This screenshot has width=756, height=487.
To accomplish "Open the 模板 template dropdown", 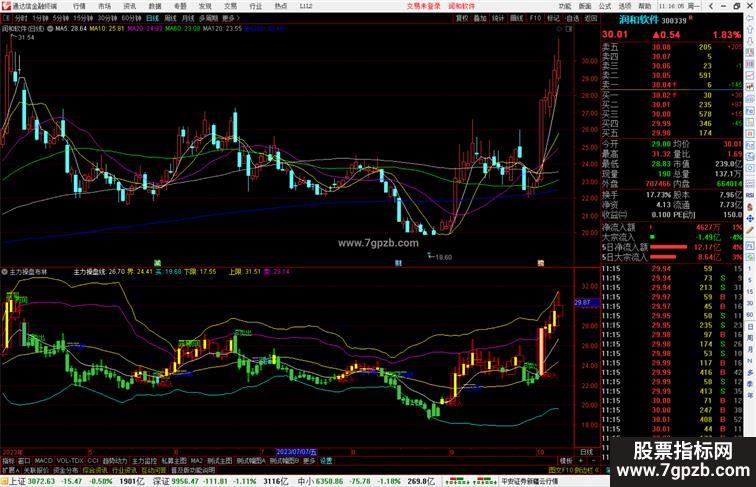I will pos(565,461).
